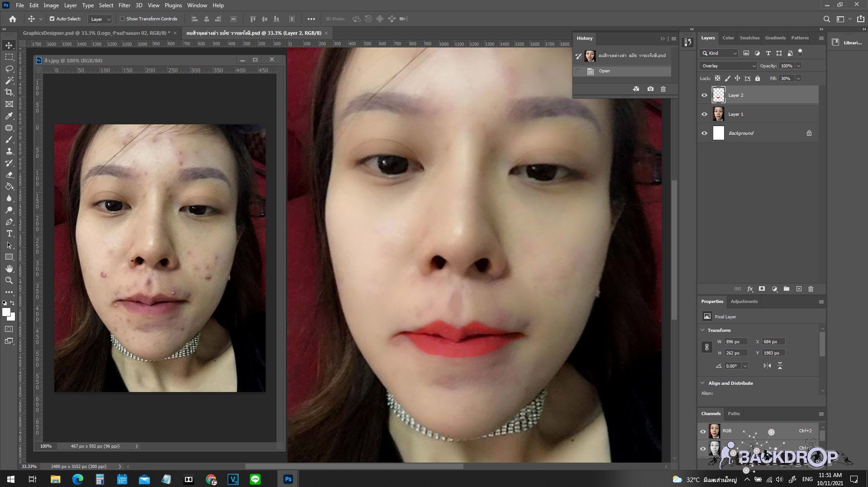Collapse the Transform section
The width and height of the screenshot is (868, 487).
(703, 331)
